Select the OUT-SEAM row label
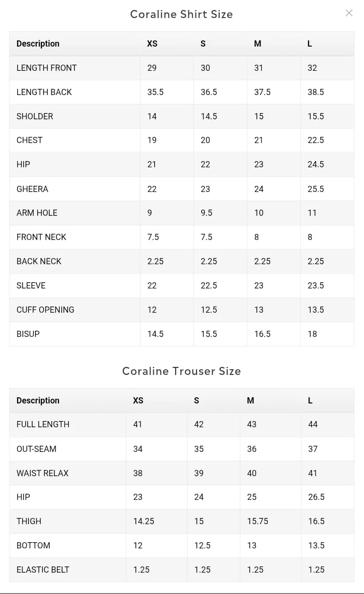364x594 pixels. [x=37, y=449]
